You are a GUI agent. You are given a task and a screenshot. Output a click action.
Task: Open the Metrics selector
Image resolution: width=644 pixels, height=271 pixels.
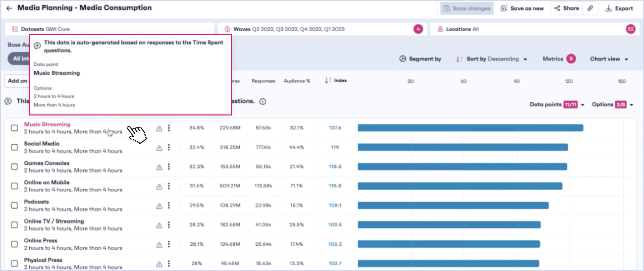point(559,59)
